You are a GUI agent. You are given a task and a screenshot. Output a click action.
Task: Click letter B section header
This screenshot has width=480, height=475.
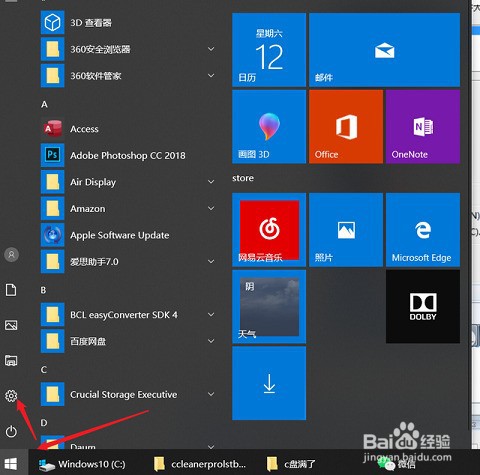(x=43, y=290)
